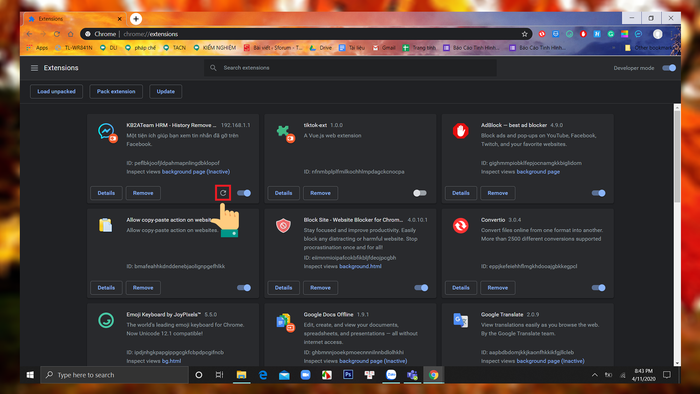Viewport: 700px width, 394px height.
Task: Launch Microsoft Edge from the taskbar
Action: click(x=263, y=375)
